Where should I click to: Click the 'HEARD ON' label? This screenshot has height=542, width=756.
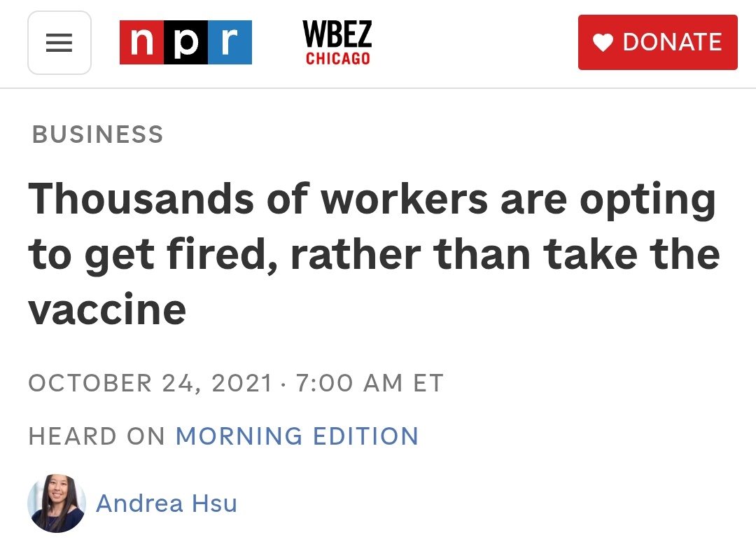click(x=97, y=436)
